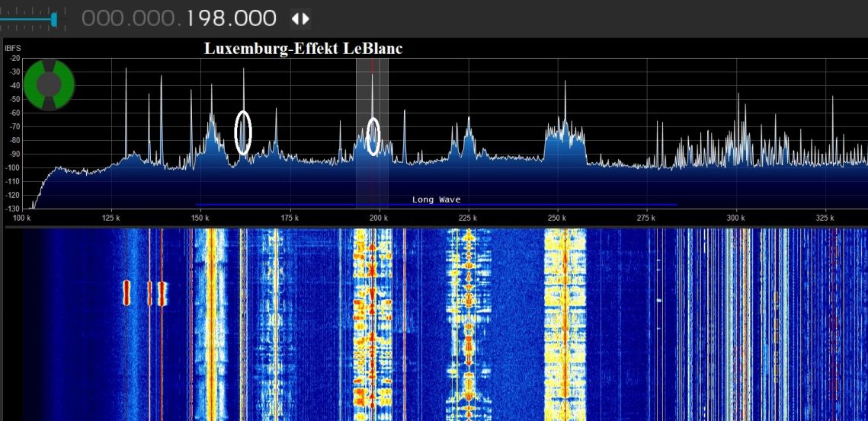Click the -100 level label on dBFS axis
Viewport: 868px width, 421px height.
click(13, 167)
